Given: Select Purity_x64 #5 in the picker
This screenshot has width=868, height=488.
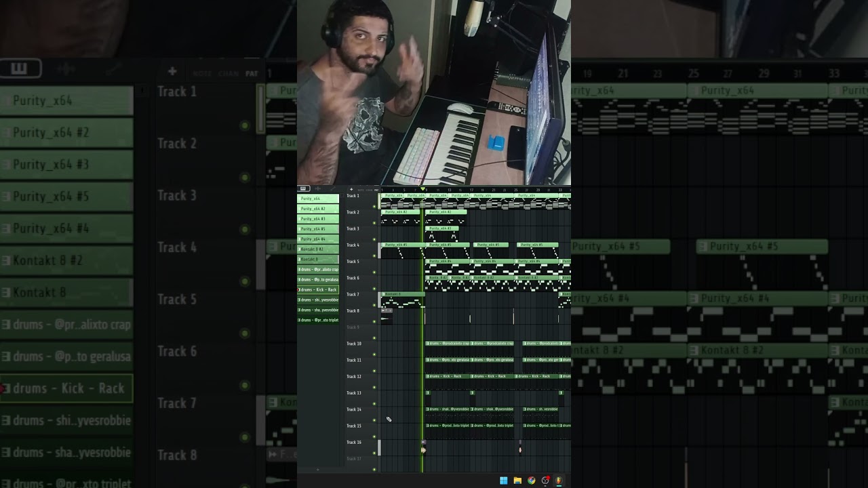Looking at the screenshot, I should point(318,229).
